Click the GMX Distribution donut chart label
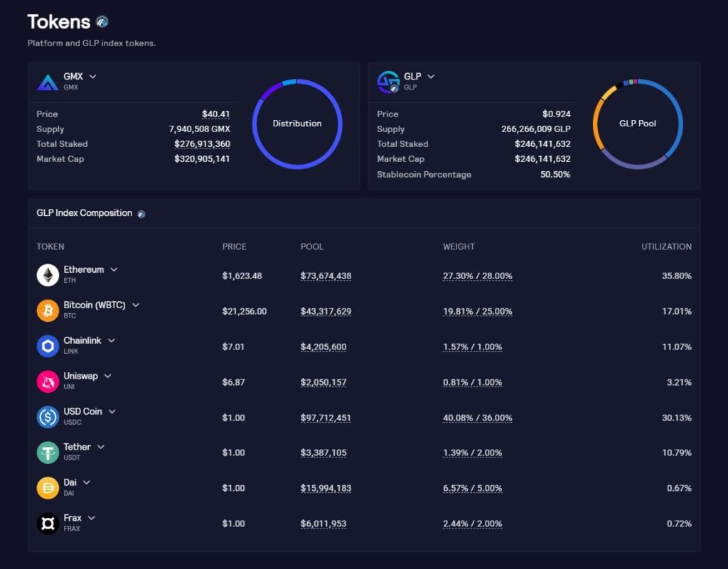 [x=297, y=124]
